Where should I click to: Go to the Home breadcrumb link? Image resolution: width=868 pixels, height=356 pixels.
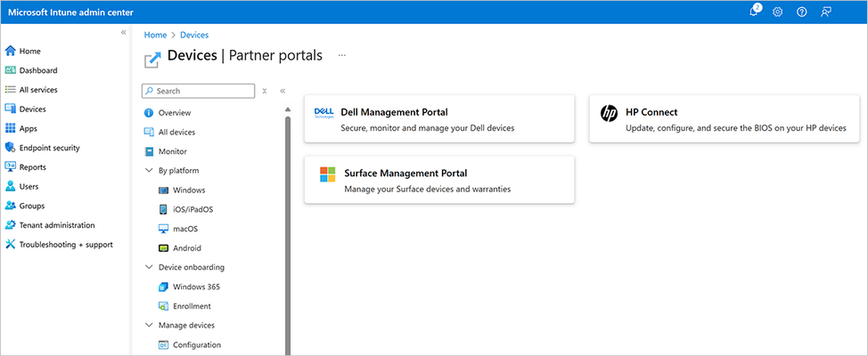[155, 35]
